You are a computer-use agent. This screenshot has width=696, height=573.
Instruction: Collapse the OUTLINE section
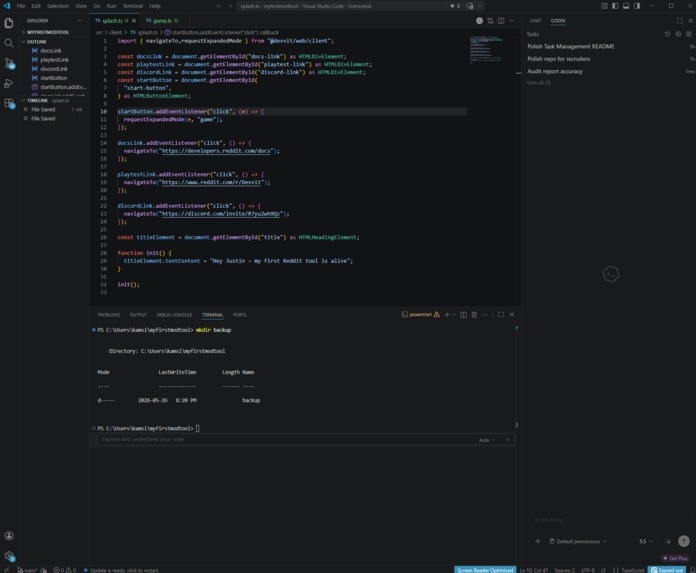[x=36, y=41]
